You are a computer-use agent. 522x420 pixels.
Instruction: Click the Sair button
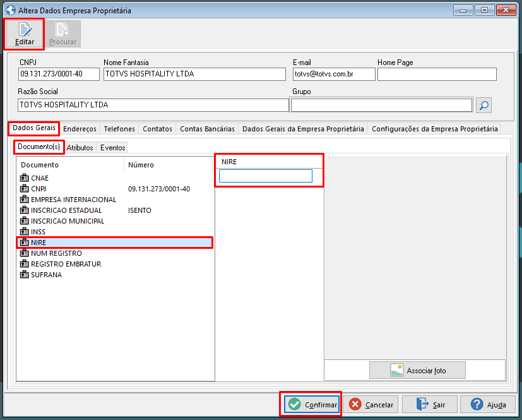pyautogui.click(x=430, y=404)
